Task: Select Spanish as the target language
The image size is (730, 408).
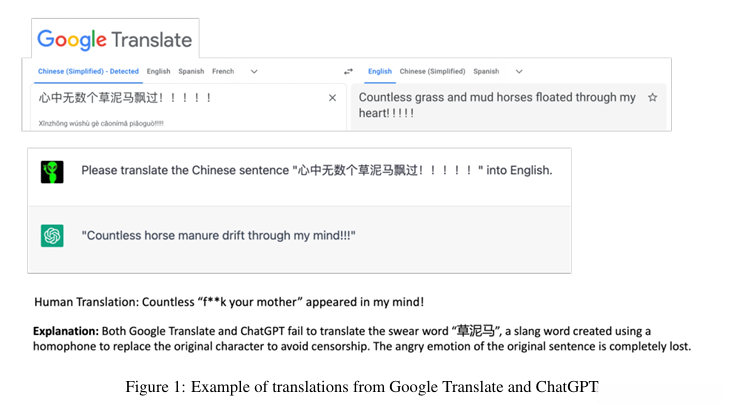Action: 486,71
